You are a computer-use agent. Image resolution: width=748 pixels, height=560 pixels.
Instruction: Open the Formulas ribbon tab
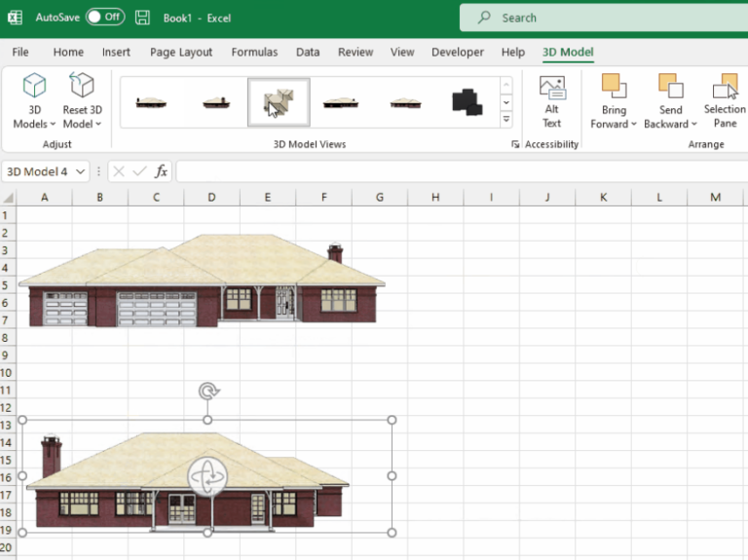point(254,53)
